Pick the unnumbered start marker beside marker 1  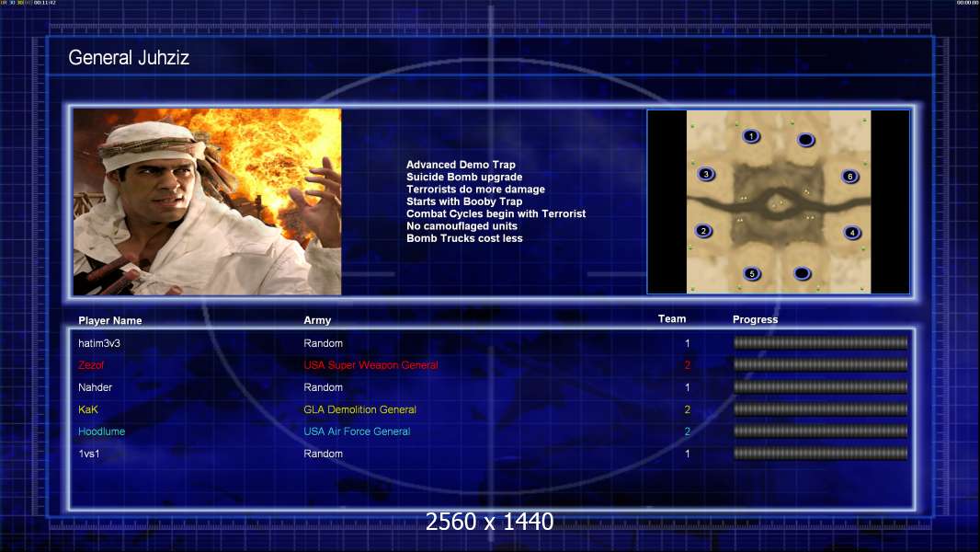coord(806,140)
